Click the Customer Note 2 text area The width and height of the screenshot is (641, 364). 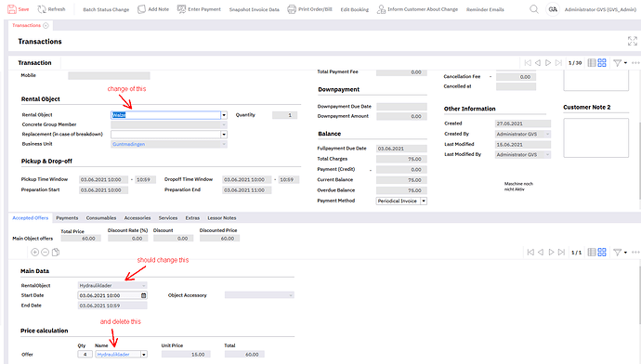(595, 137)
